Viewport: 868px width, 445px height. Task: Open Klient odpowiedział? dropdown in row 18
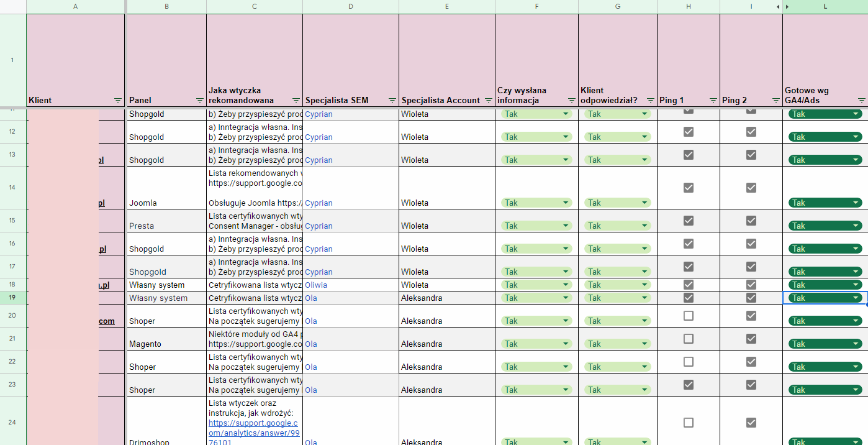(x=617, y=285)
